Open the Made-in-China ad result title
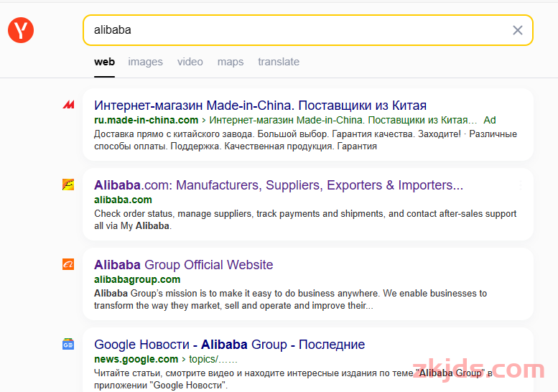 pos(260,106)
